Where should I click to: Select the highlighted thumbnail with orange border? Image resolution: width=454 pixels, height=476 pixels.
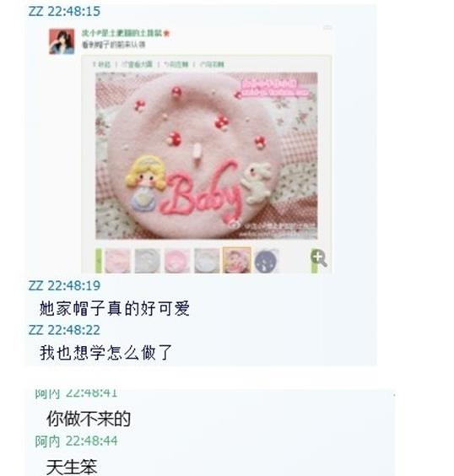point(237,260)
